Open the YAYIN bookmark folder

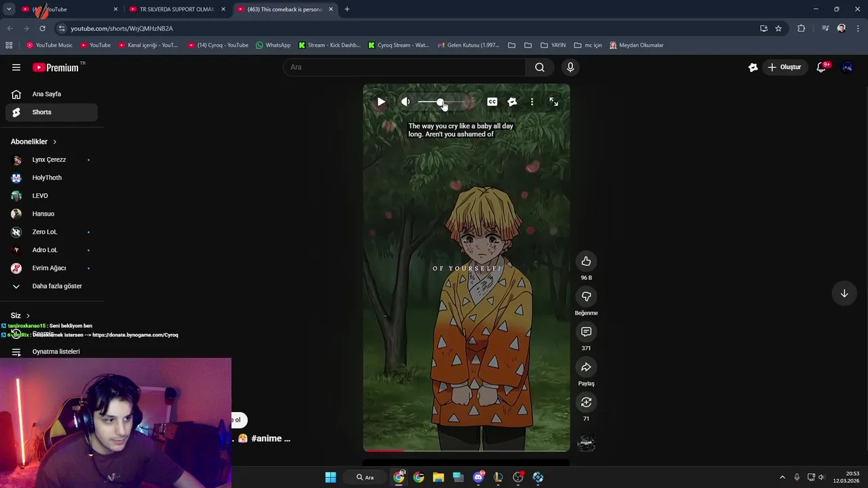pyautogui.click(x=553, y=45)
